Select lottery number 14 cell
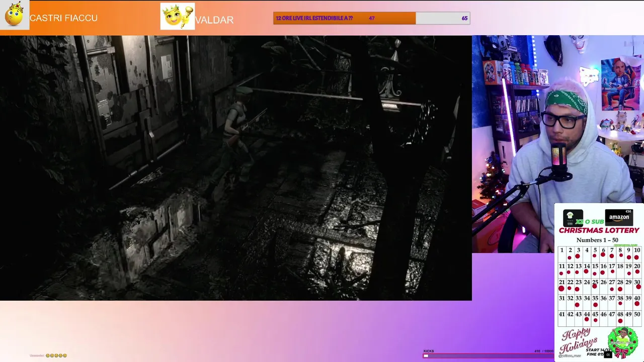Viewport: 644px width, 362px height. pos(587,269)
